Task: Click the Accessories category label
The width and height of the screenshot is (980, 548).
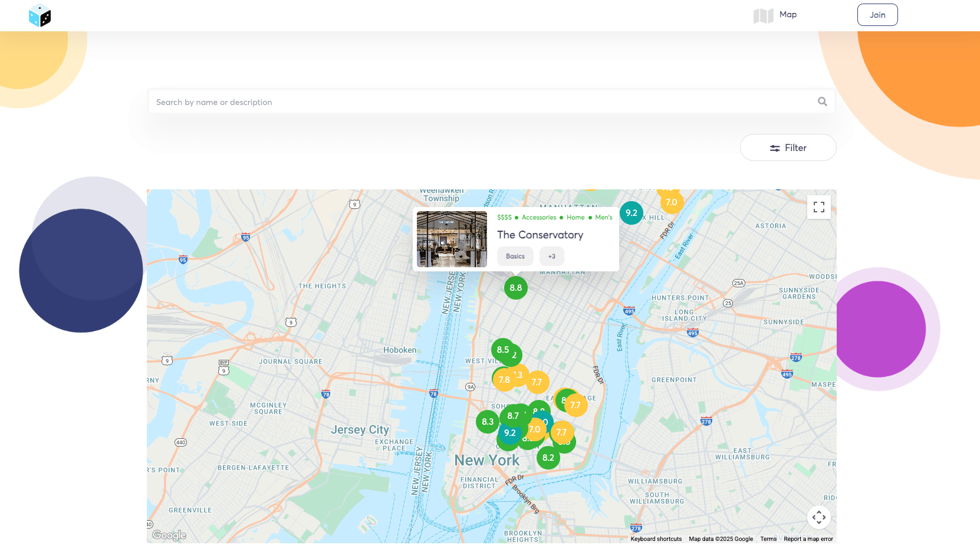Action: click(x=539, y=217)
